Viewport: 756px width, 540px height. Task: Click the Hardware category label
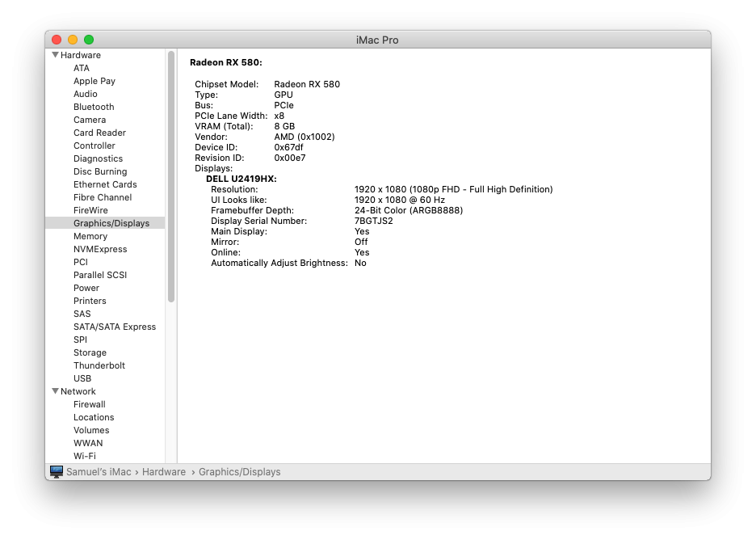[x=81, y=55]
